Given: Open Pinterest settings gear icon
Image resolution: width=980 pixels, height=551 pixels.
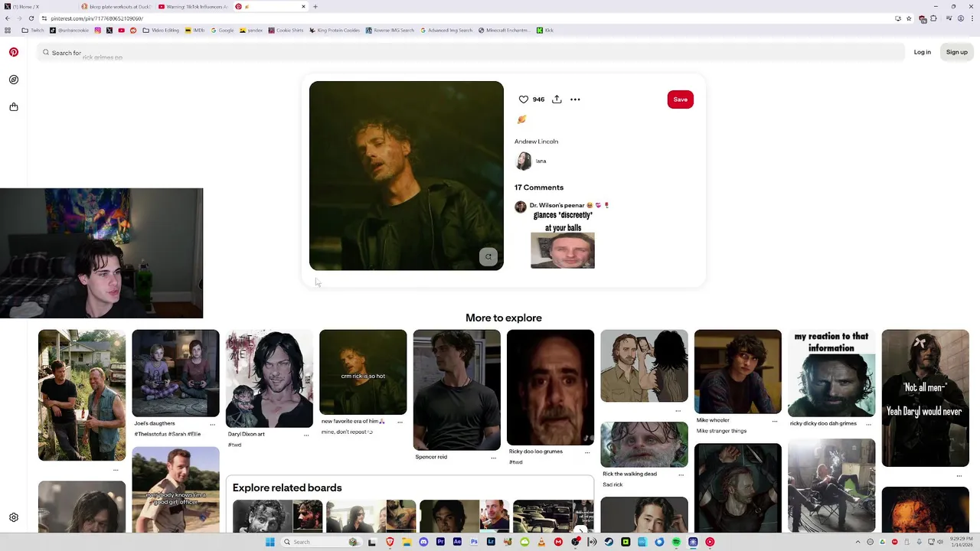Looking at the screenshot, I should pos(14,517).
